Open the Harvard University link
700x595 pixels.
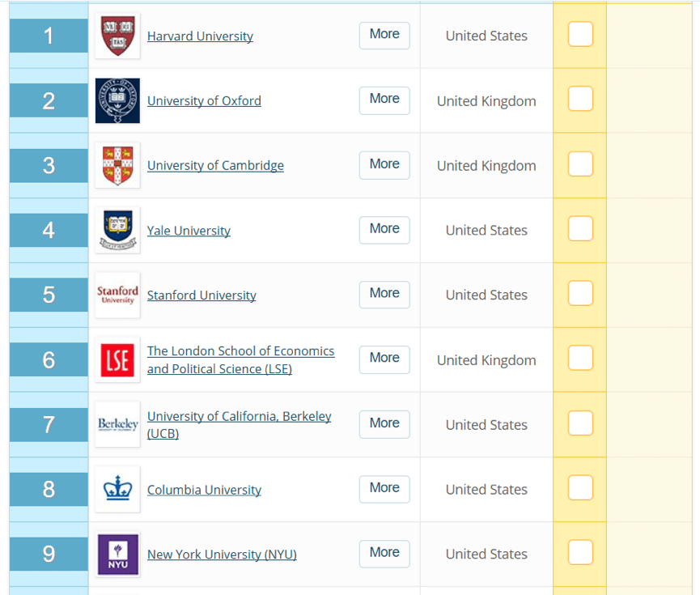(x=200, y=36)
